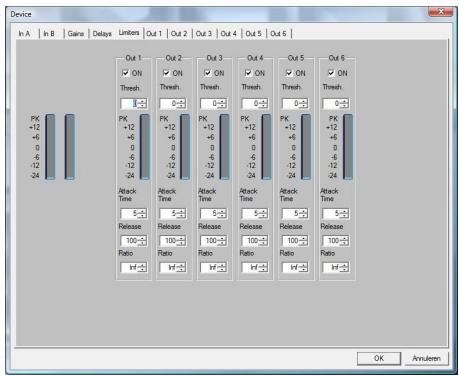Click the Out 3 Thresh value field

[209, 104]
